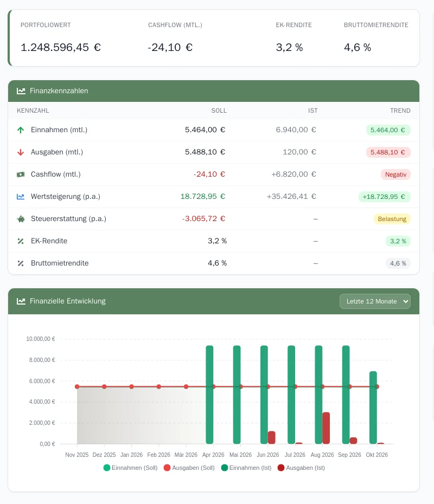Click the KENNZAHL column header
434x504 pixels.
point(33,111)
